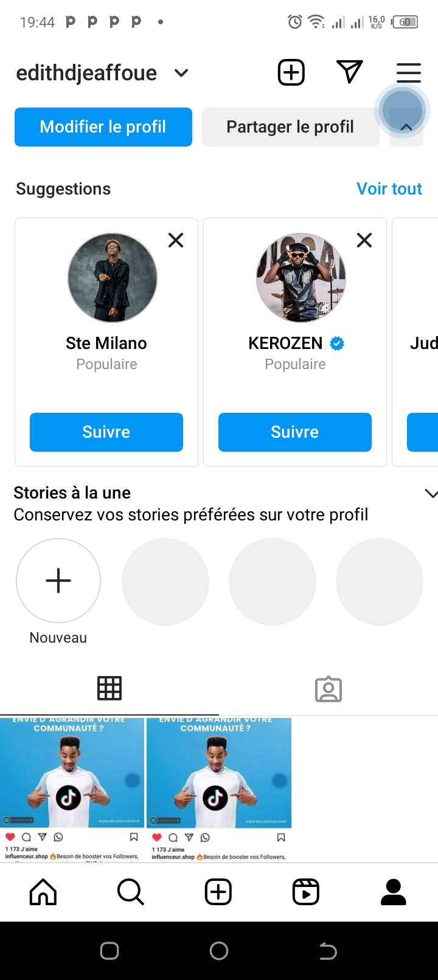The height and width of the screenshot is (980, 438).
Task: Dismiss the Ste Milano suggestion
Action: click(x=176, y=240)
